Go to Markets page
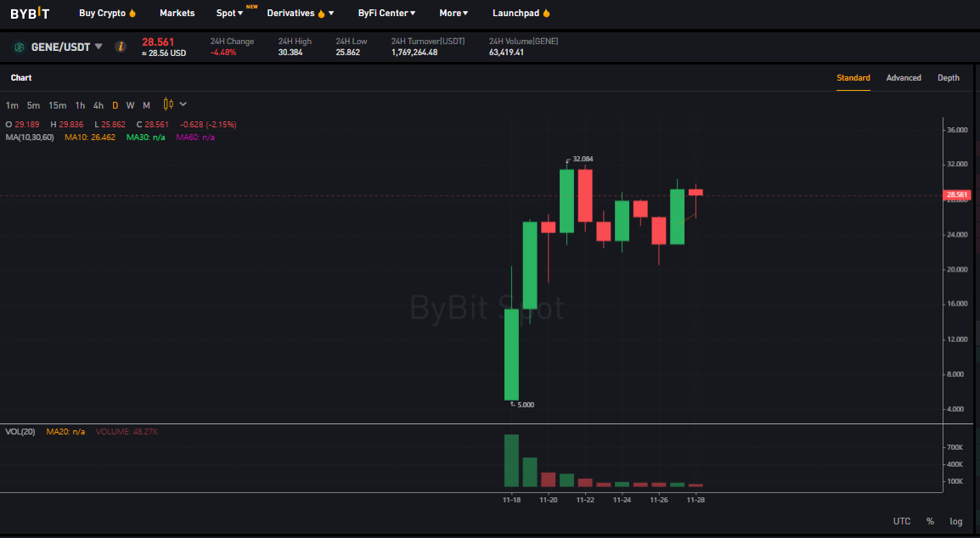Viewport: 980px width, 538px height. 177,13
